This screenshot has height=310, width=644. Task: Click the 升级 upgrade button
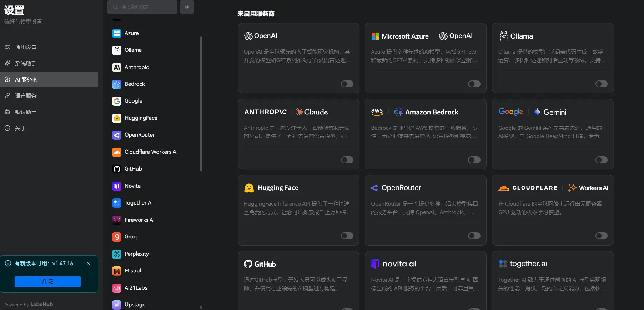(47, 281)
